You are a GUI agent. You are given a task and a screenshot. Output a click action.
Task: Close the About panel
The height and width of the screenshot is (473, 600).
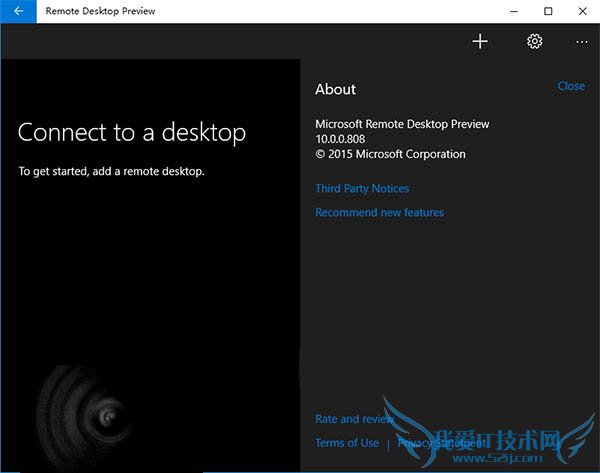[x=571, y=86]
